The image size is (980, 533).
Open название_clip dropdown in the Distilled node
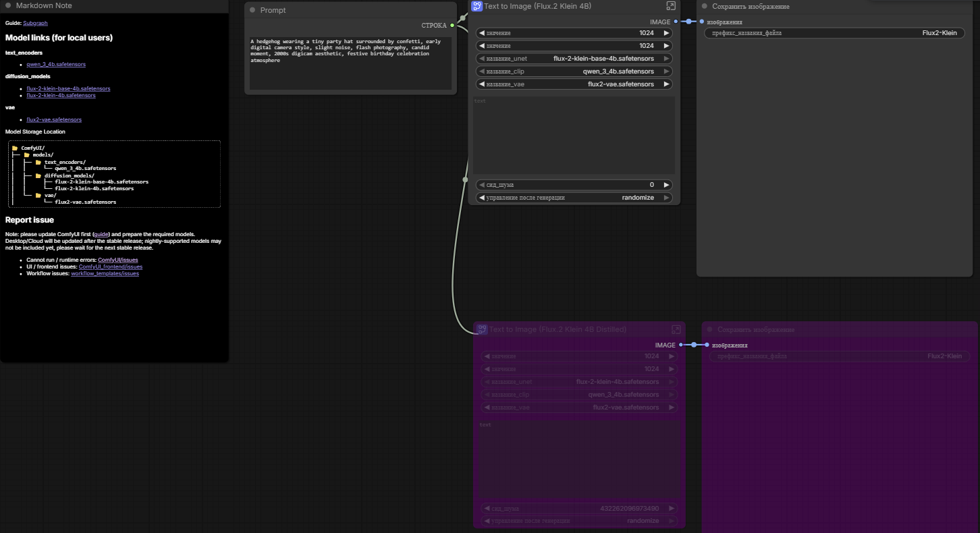click(579, 395)
